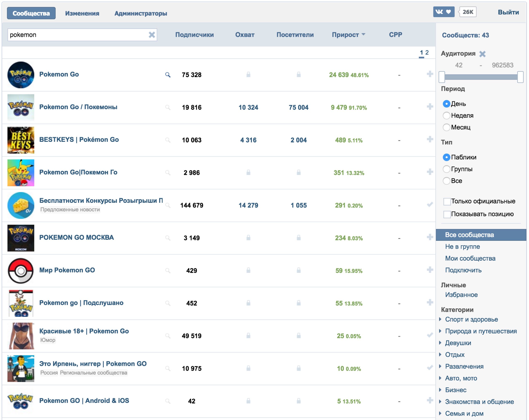Image resolution: width=529 pixels, height=420 pixels.
Task: Add Мир Pokemon GO with plus icon
Action: tap(430, 270)
